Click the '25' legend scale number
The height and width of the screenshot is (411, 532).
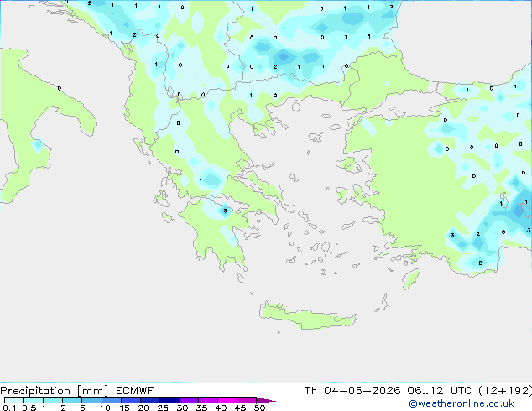(x=163, y=408)
